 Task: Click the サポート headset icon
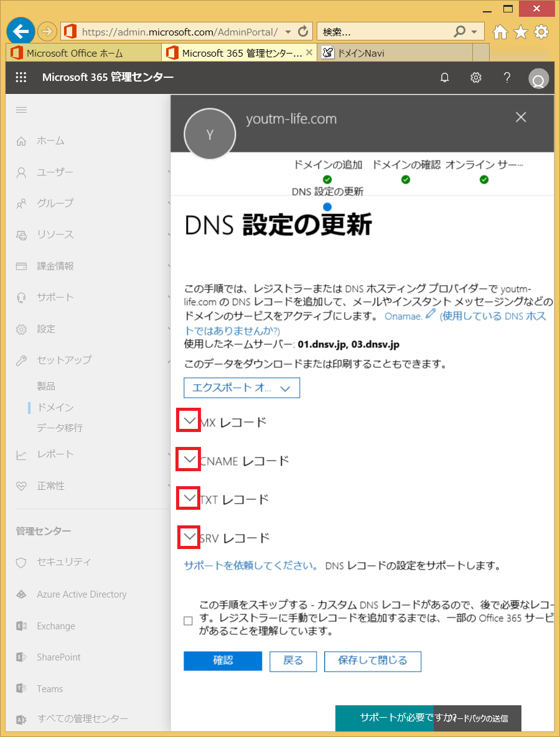[x=21, y=298]
